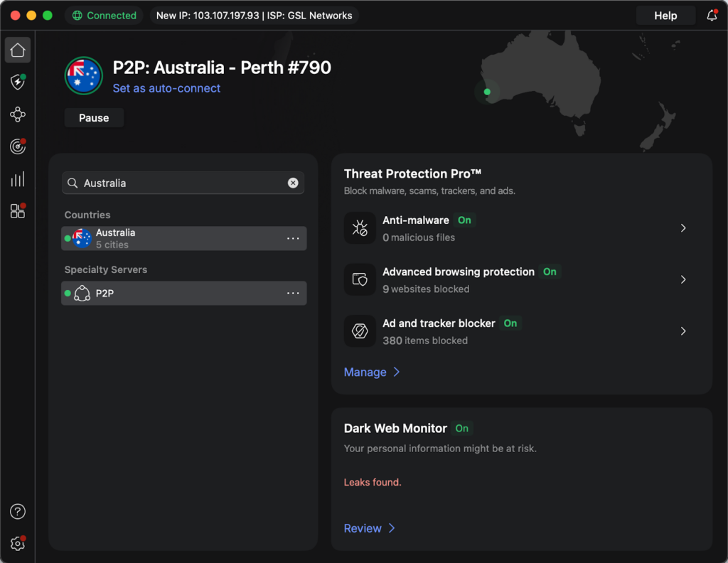728x563 pixels.
Task: Expand Anti-malware details chevron
Action: point(683,228)
